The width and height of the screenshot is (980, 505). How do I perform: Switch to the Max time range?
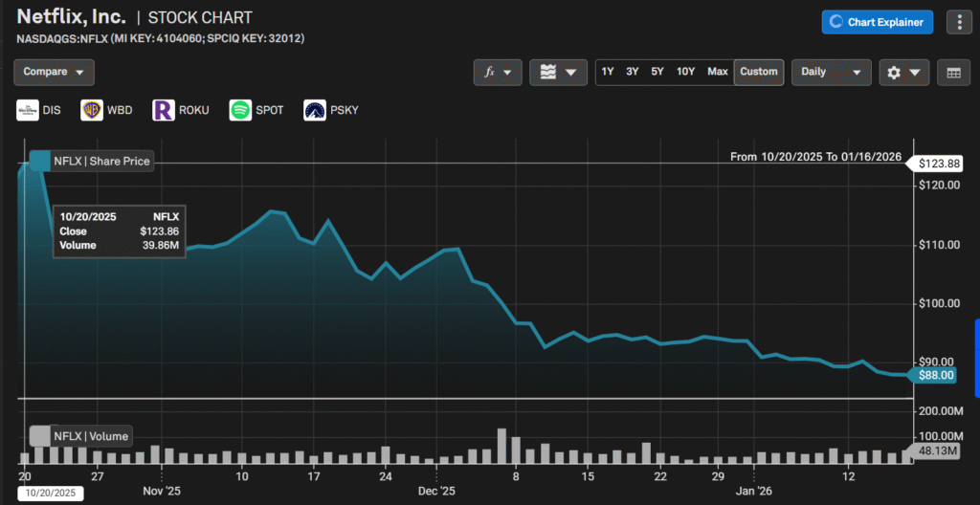(717, 72)
